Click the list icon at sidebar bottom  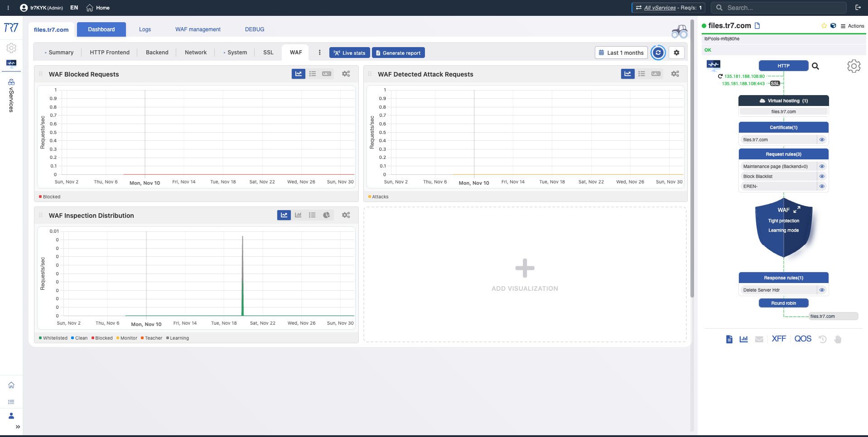(x=11, y=402)
